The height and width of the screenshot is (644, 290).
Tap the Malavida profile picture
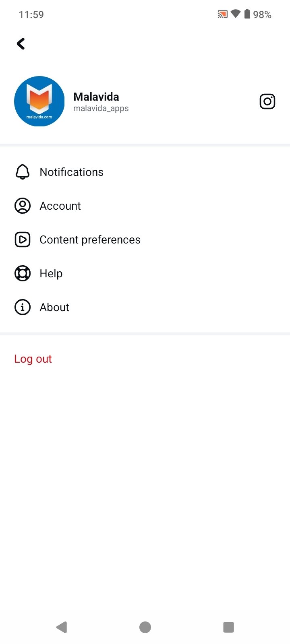point(39,101)
